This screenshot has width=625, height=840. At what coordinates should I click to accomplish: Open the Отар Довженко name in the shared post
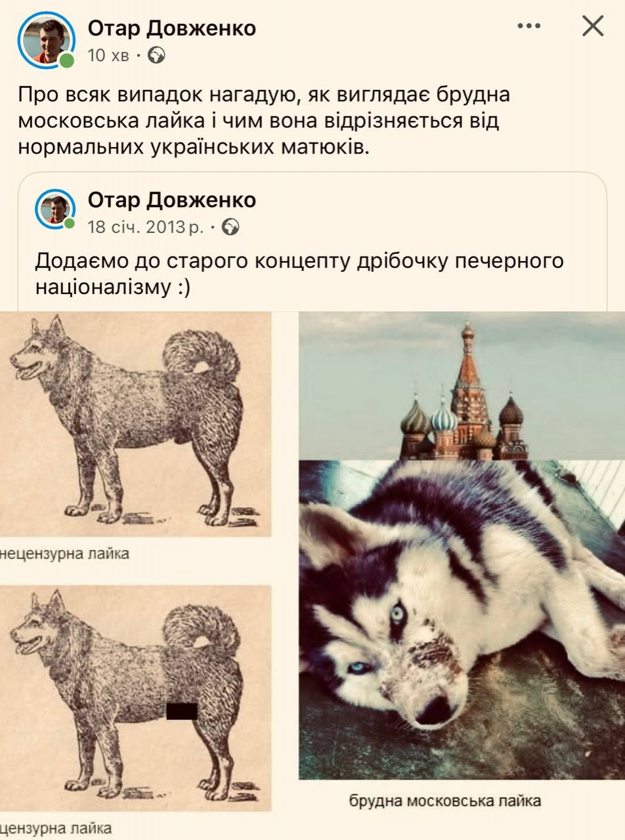tap(172, 199)
